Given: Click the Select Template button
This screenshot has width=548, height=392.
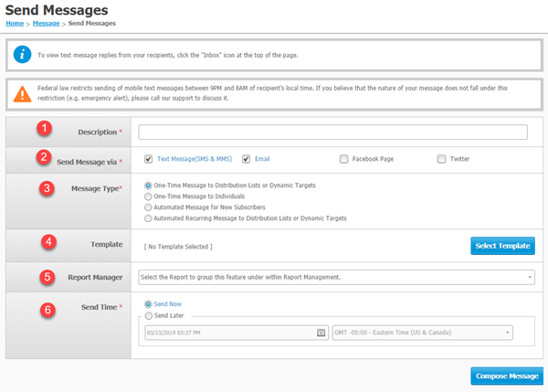Looking at the screenshot, I should pos(502,246).
